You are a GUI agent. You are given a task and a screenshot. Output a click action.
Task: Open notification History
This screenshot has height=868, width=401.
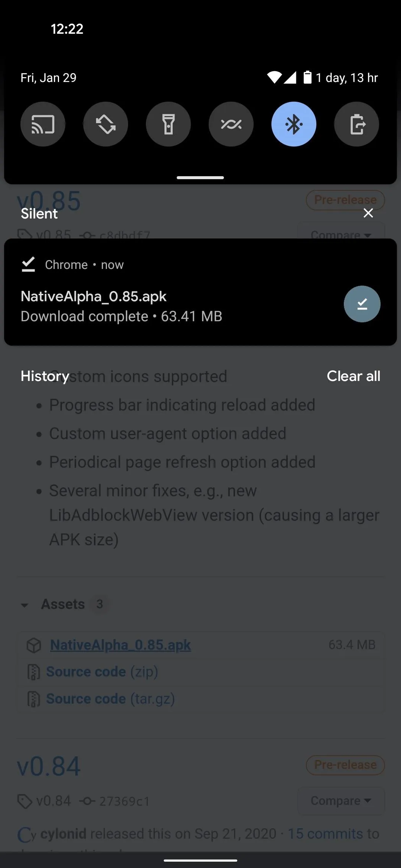[x=45, y=376]
